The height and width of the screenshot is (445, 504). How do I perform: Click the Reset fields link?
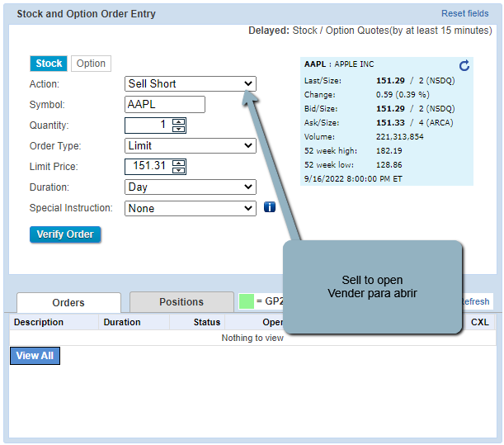click(464, 13)
